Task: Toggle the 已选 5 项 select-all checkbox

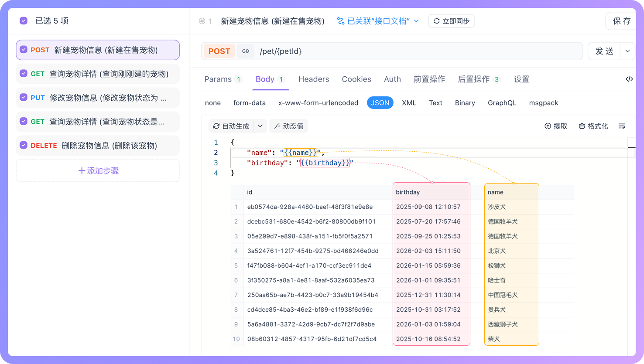Action: [24, 20]
